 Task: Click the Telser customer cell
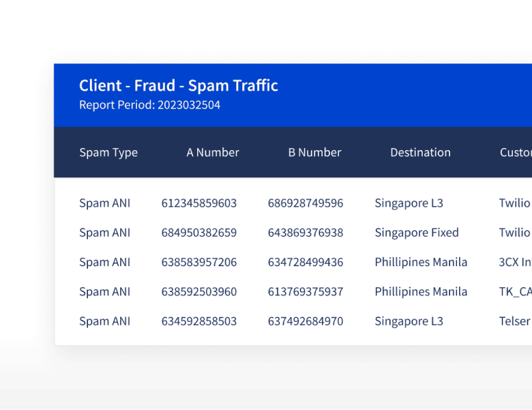click(x=514, y=321)
